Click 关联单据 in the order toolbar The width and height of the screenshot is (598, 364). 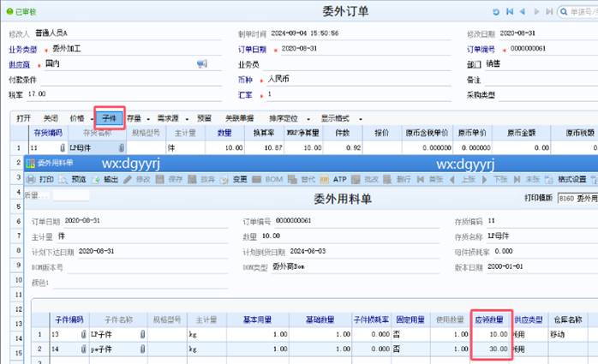[239, 117]
